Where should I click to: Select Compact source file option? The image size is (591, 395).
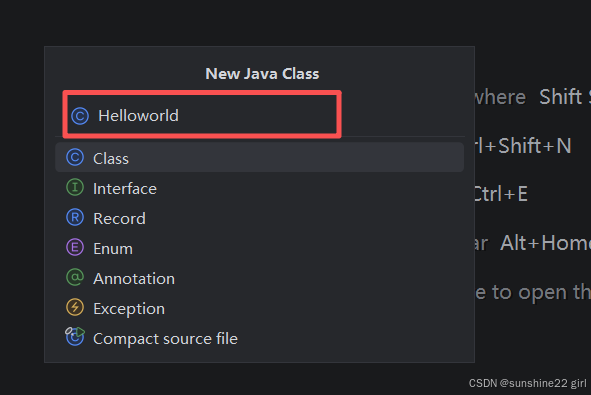click(x=259, y=338)
